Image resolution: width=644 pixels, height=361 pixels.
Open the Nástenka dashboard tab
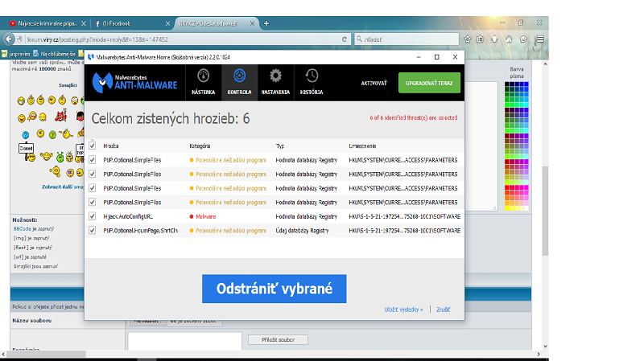204,83
